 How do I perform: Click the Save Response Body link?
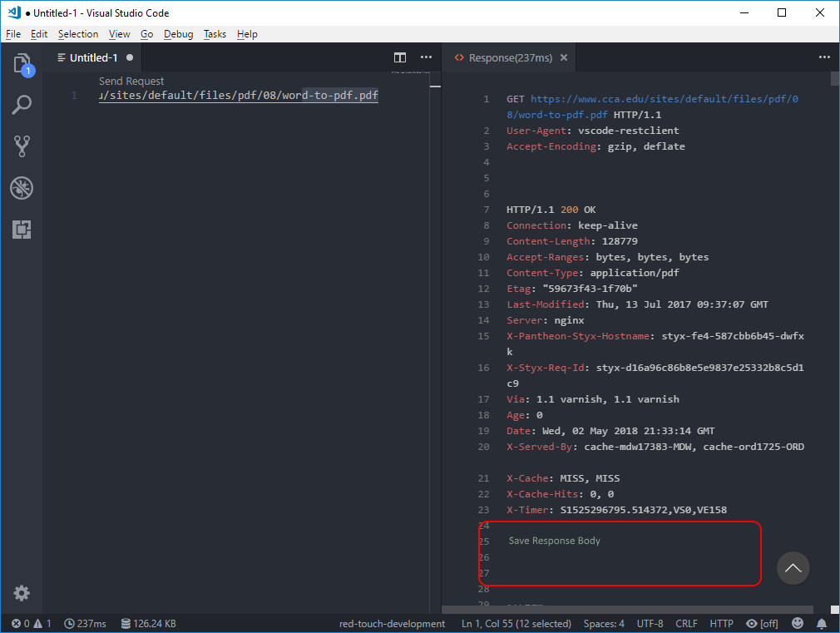tap(554, 541)
